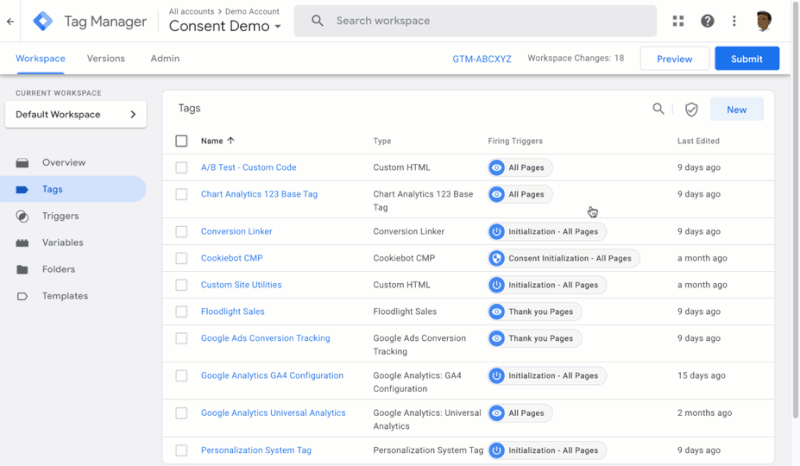800x466 pixels.
Task: Click the consent overview shield icon
Action: tap(691, 109)
